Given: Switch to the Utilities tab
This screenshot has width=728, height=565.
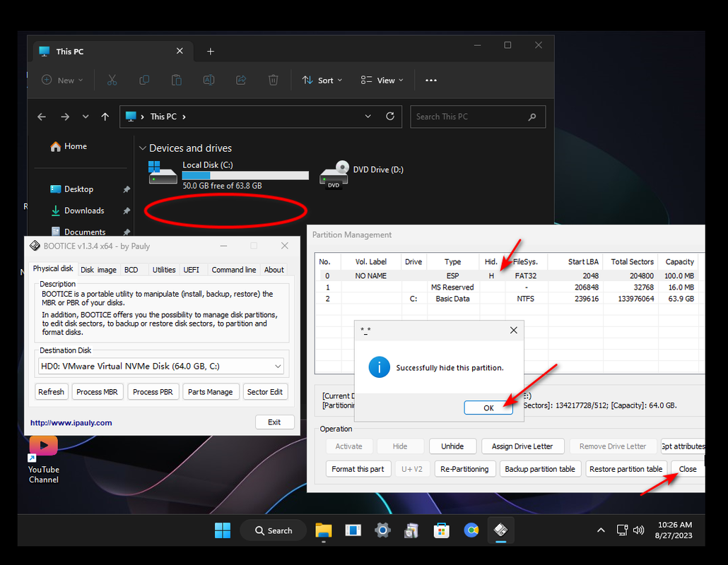Looking at the screenshot, I should pos(164,270).
